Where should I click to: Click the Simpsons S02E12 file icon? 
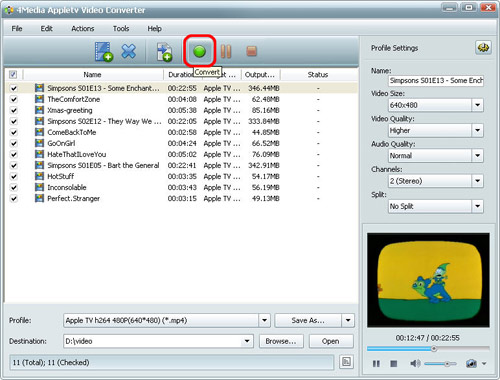[x=39, y=121]
